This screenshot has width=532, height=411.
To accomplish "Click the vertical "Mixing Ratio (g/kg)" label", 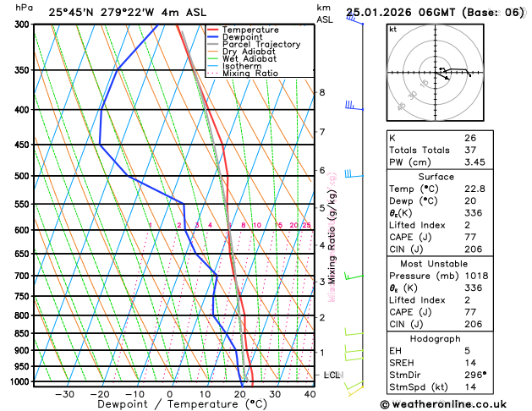I will [x=332, y=238].
